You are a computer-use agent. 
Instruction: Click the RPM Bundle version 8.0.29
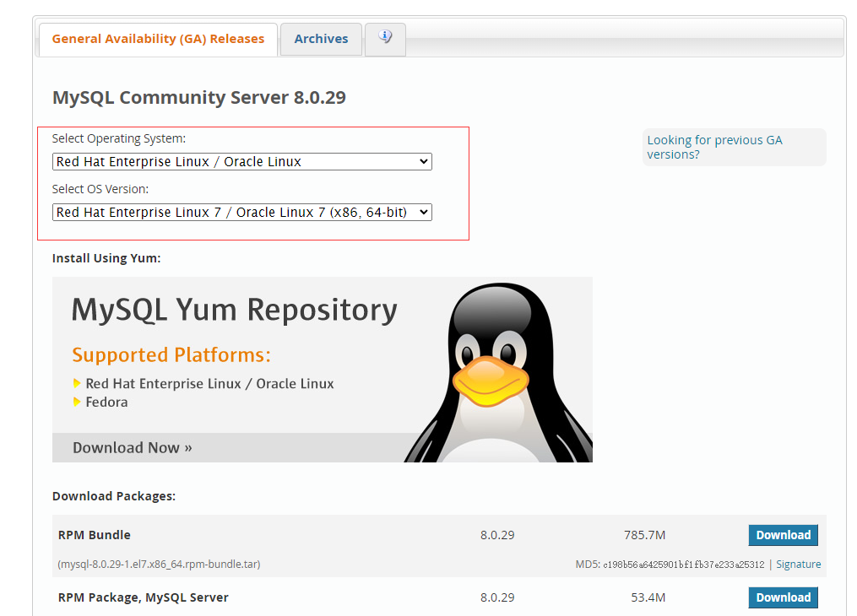coord(497,535)
